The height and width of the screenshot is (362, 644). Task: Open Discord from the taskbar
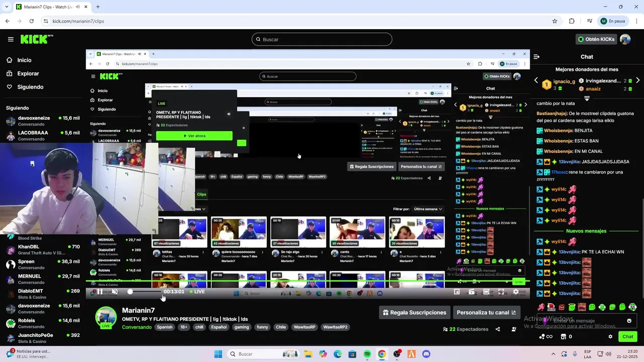426,354
